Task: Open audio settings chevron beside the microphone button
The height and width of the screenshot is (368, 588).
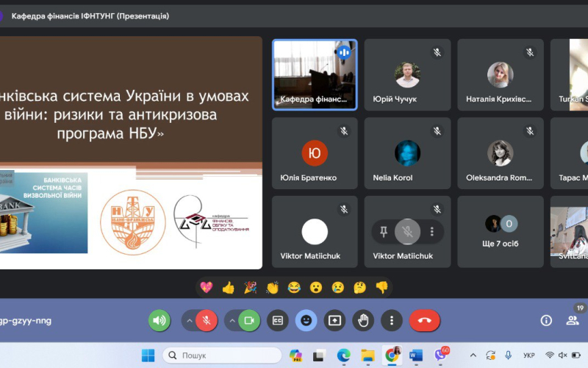Action: tap(190, 321)
